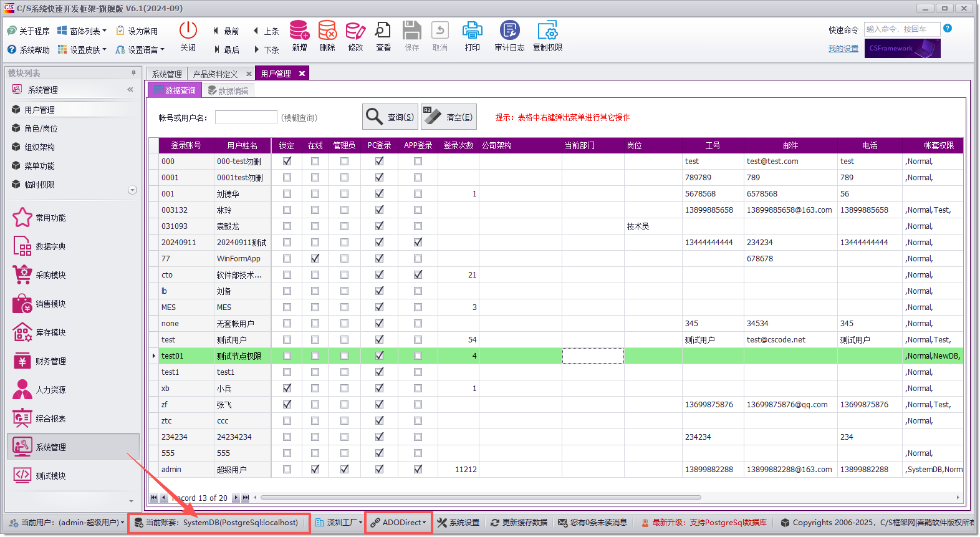
Task: Click the 打印 (print) toolbar icon
Action: coord(472,36)
